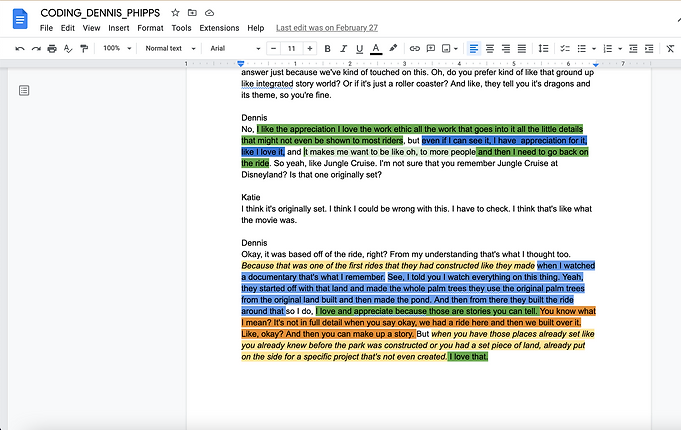The image size is (681, 430).
Task: Open the Arial font dropdown
Action: [x=235, y=48]
